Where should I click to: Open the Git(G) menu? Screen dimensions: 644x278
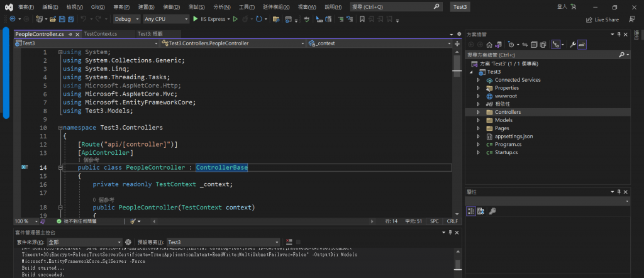(97, 6)
